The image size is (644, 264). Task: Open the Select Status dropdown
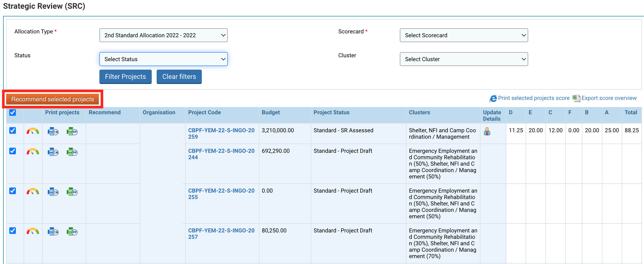click(x=163, y=59)
